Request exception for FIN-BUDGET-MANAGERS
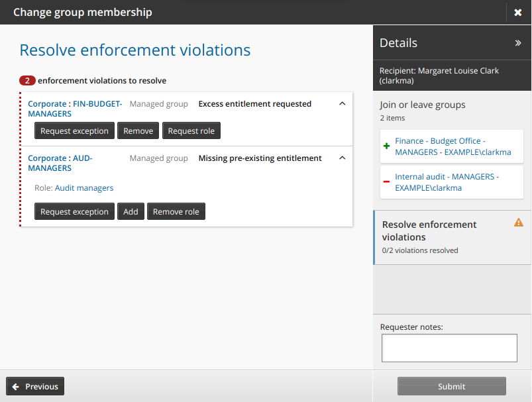 74,131
